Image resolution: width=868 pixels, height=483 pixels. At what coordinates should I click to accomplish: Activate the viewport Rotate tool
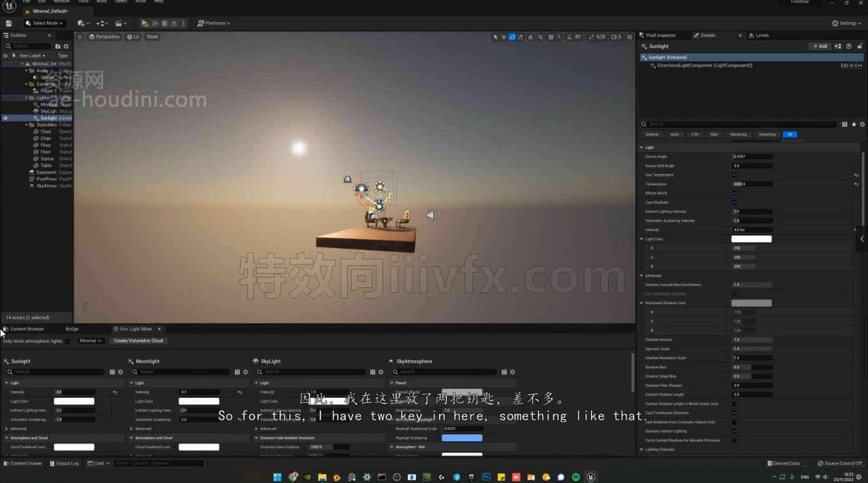coord(512,37)
